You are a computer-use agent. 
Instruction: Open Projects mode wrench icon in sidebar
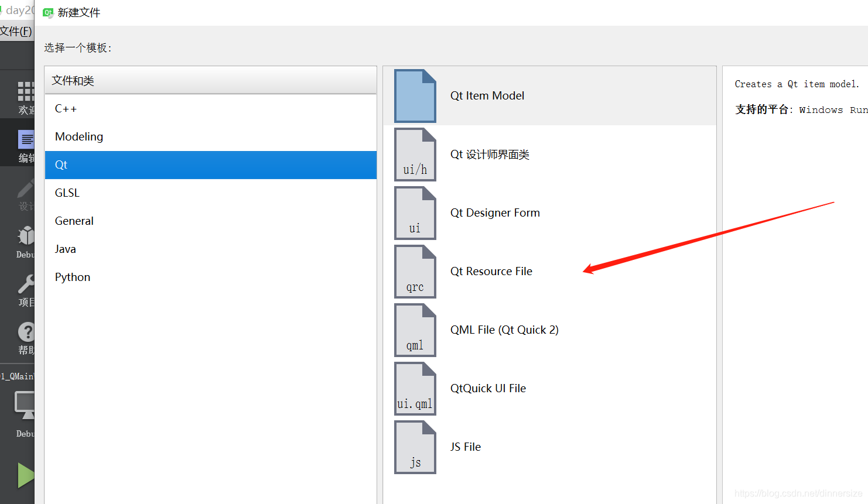26,284
